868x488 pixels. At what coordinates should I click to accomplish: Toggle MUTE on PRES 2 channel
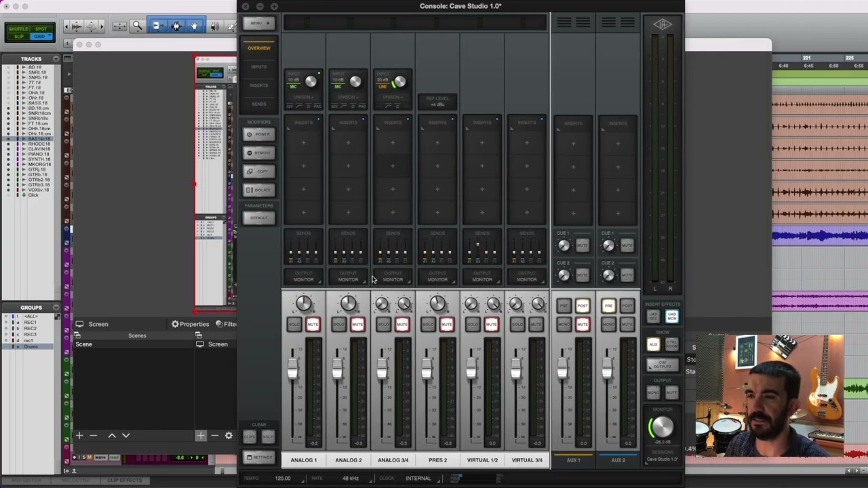447,325
